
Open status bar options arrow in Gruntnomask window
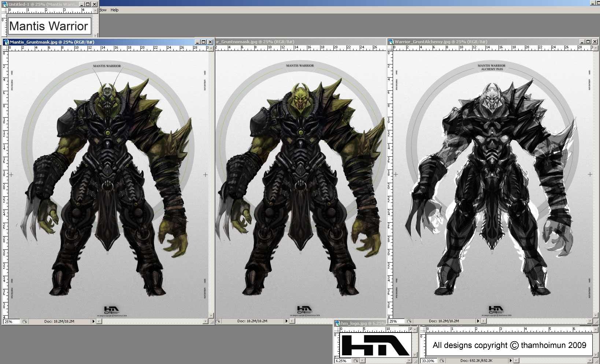[286, 321]
